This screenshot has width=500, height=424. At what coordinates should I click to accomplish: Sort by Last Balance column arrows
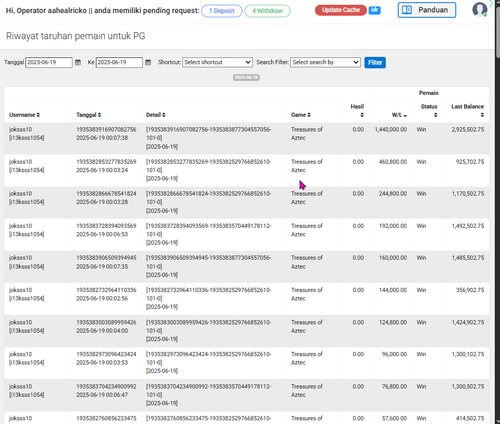(482, 115)
